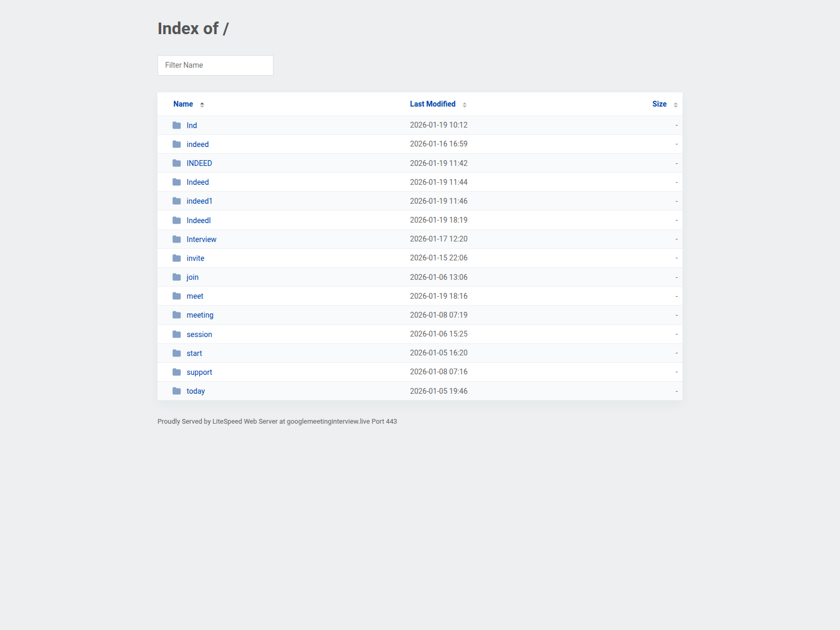Open the Indeedl directory link

coord(198,220)
